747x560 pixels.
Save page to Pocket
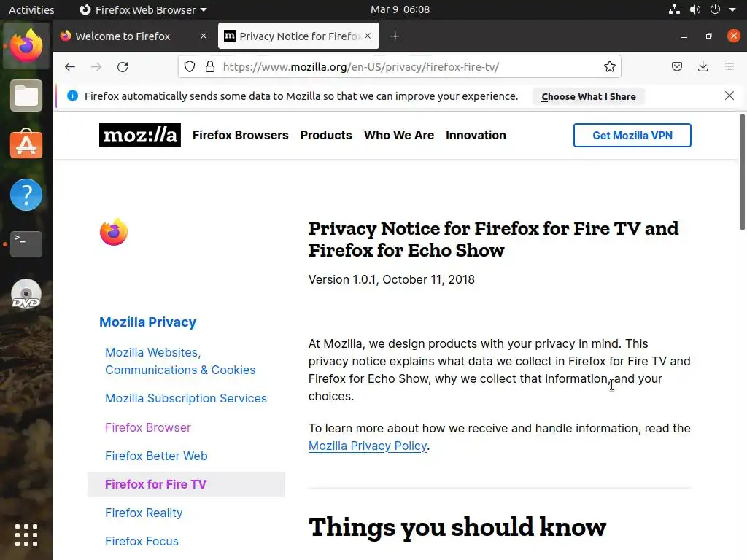(x=677, y=66)
